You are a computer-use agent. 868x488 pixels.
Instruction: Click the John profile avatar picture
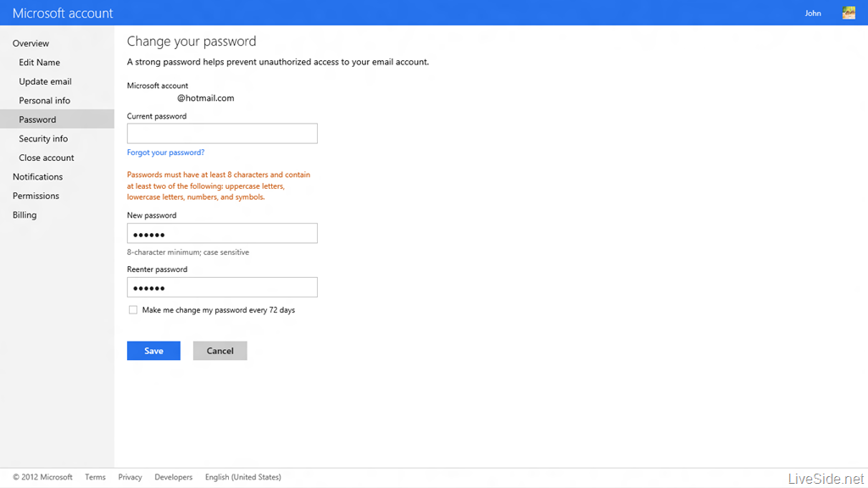(x=849, y=13)
